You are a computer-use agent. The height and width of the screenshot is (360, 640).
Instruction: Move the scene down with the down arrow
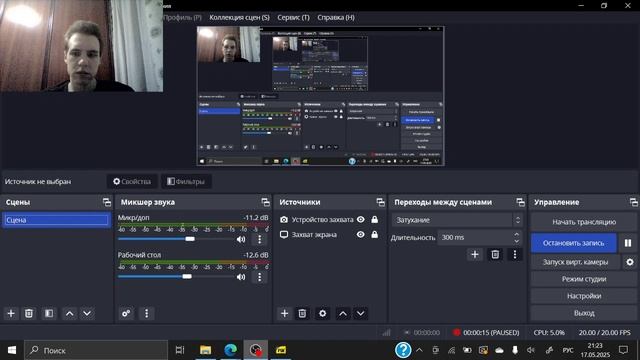[87, 313]
